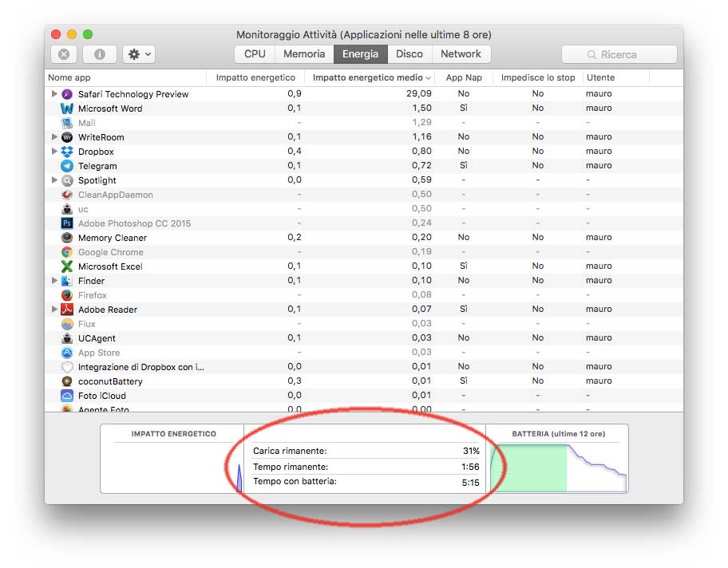Click the Ricerca search field
This screenshot has height=568, width=728.
[619, 54]
